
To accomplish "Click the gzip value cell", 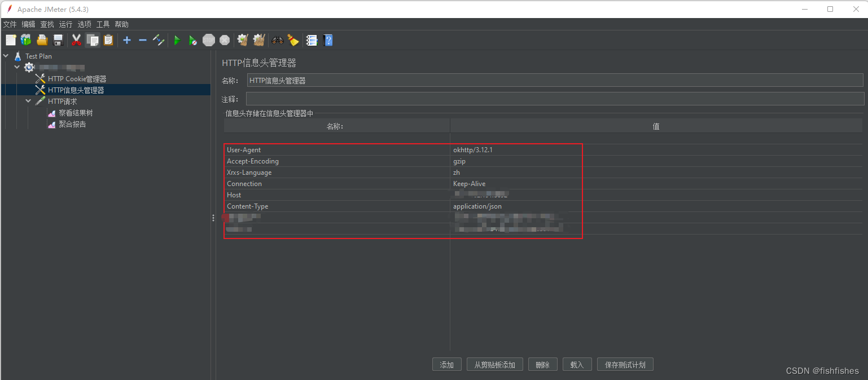I will (x=656, y=161).
